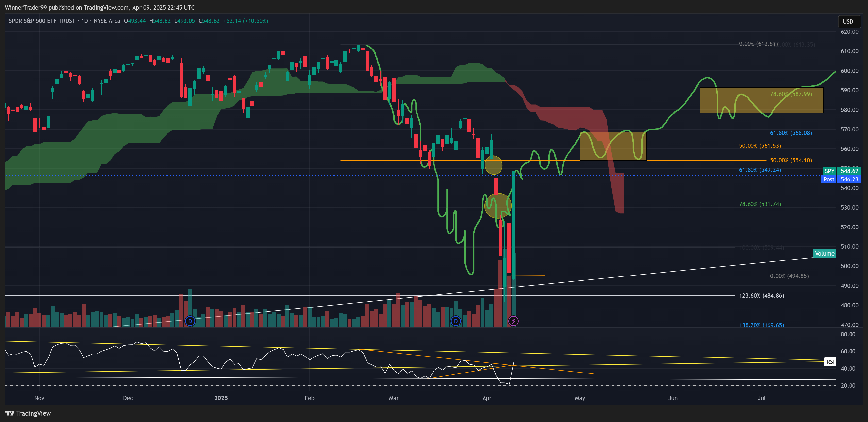Click the WinnerTrader99 publish caption
This screenshot has height=422, width=868.
tap(100, 7)
